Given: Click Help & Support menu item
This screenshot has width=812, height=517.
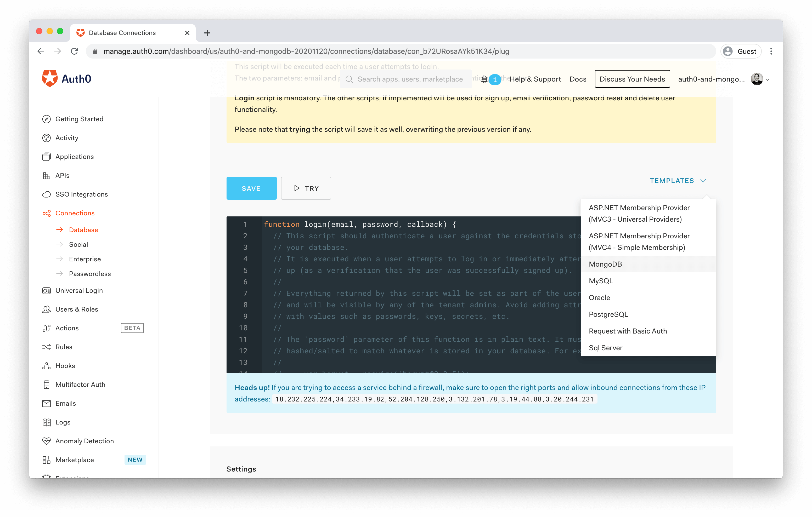Looking at the screenshot, I should pos(533,79).
